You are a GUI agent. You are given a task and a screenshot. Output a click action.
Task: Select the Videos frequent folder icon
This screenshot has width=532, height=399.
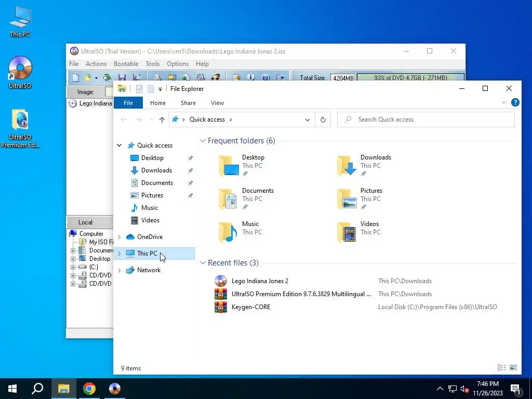(347, 232)
